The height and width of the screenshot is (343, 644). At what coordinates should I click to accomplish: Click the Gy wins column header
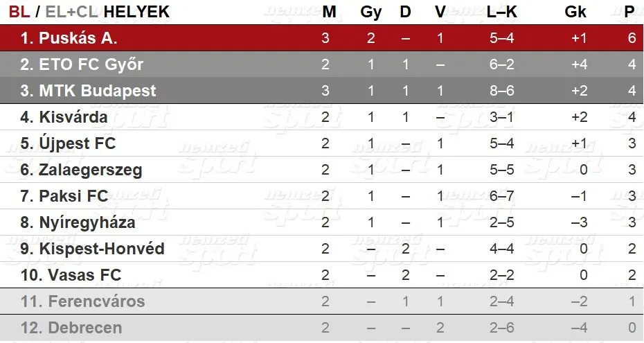[371, 12]
